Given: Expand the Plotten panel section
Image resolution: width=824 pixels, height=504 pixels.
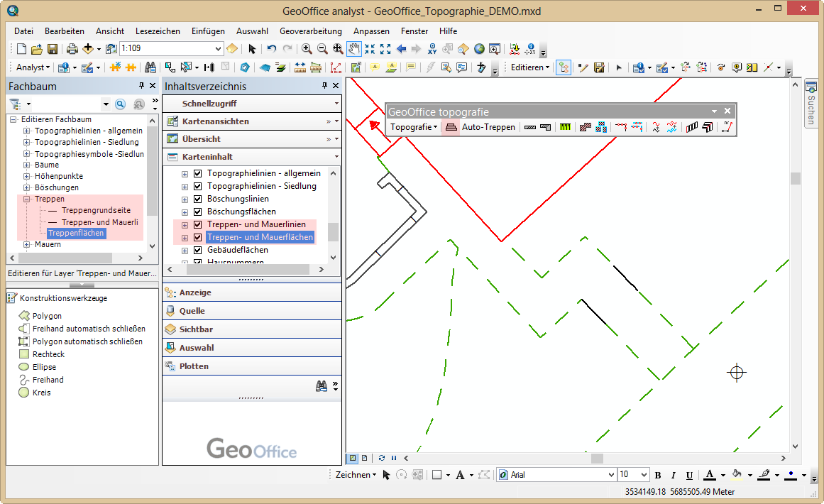Looking at the screenshot, I should (194, 366).
